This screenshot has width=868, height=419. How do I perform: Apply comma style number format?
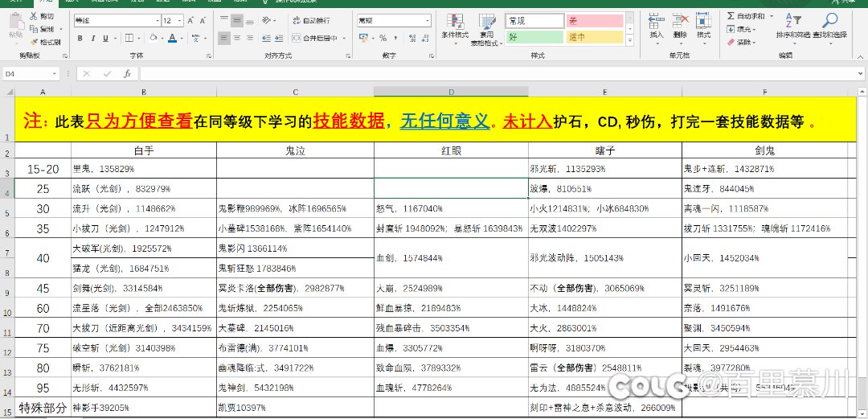point(395,39)
